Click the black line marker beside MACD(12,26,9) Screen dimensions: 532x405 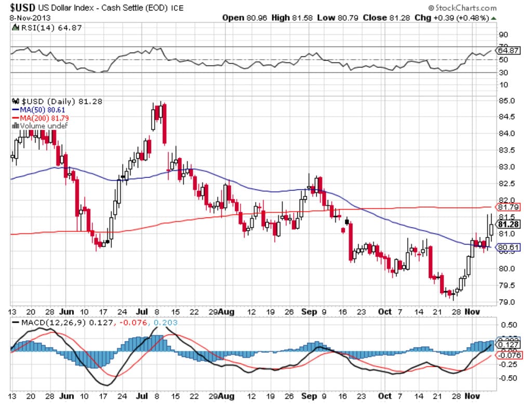pos(16,322)
